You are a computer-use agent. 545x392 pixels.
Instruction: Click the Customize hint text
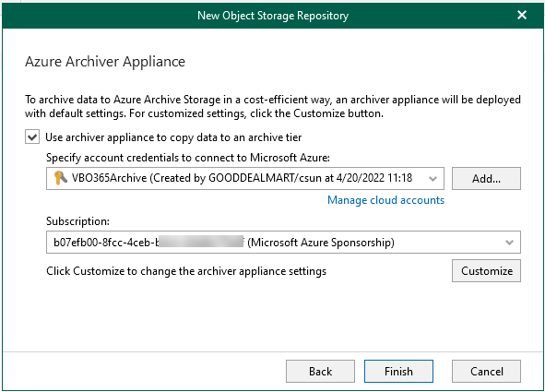(186, 271)
